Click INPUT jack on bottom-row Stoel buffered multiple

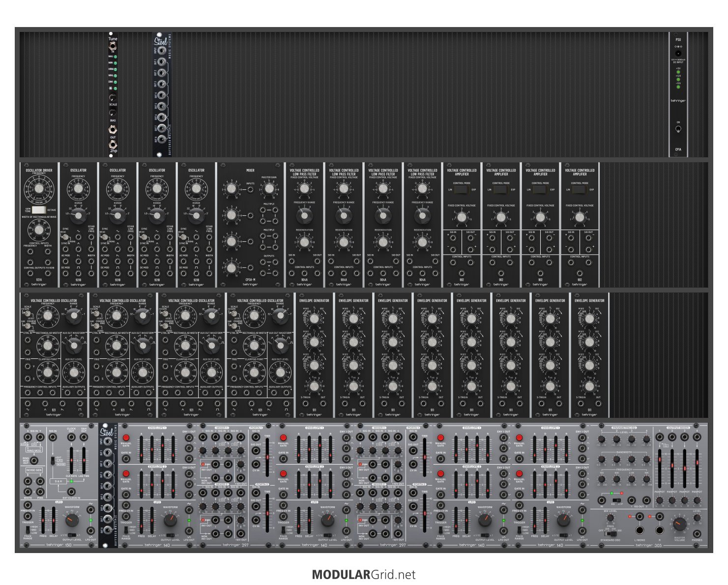point(108,441)
